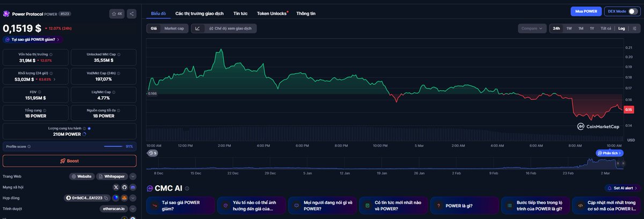
Task: Open the chart history clock badge
Action: coord(153,153)
